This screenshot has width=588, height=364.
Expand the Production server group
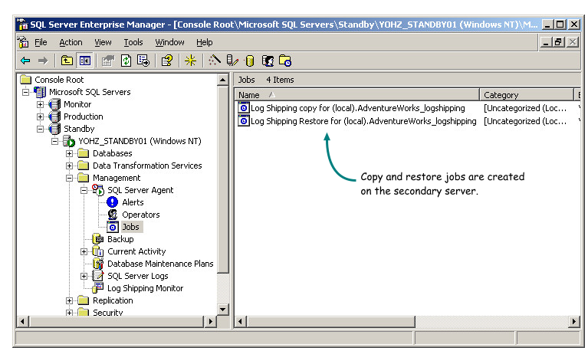point(40,117)
